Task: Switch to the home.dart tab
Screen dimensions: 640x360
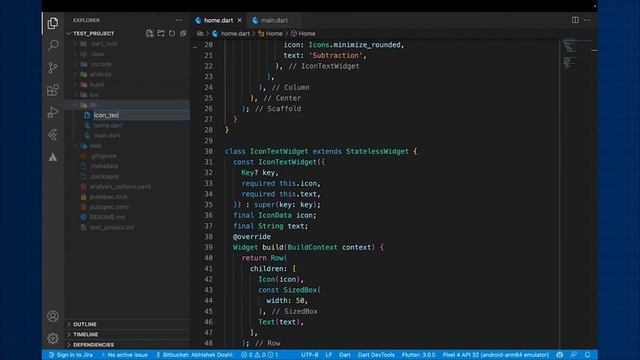Action: click(x=218, y=20)
